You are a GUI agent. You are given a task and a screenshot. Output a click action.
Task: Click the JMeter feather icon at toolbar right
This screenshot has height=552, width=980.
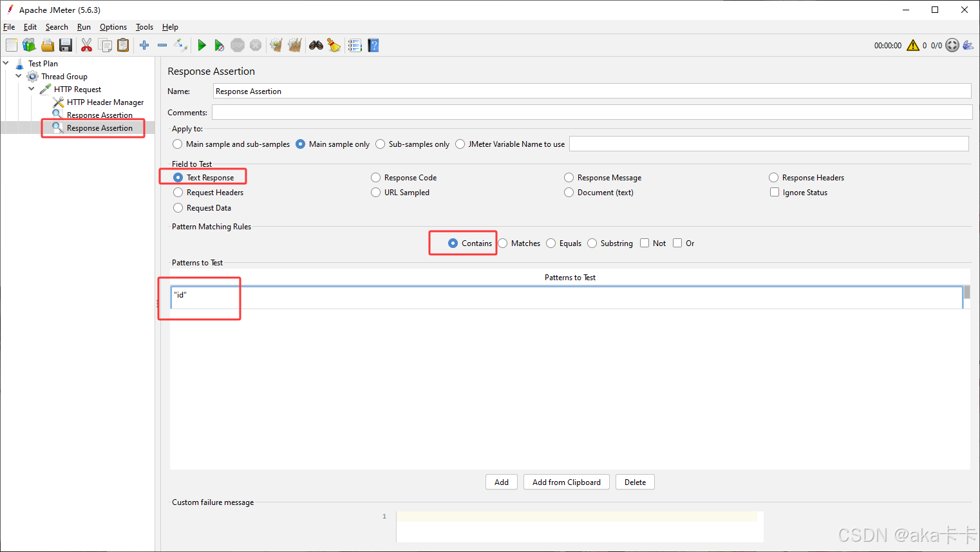point(968,45)
